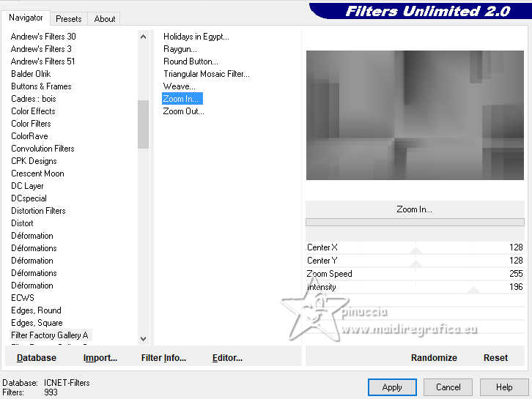Select Andrew's Filters 3 category
The width and height of the screenshot is (532, 399).
coord(41,49)
